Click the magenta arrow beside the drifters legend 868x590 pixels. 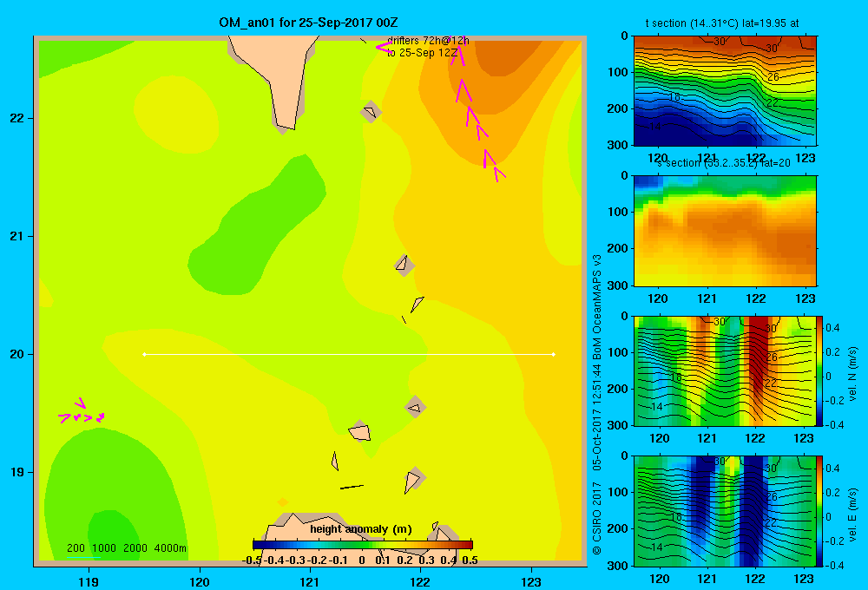point(384,47)
